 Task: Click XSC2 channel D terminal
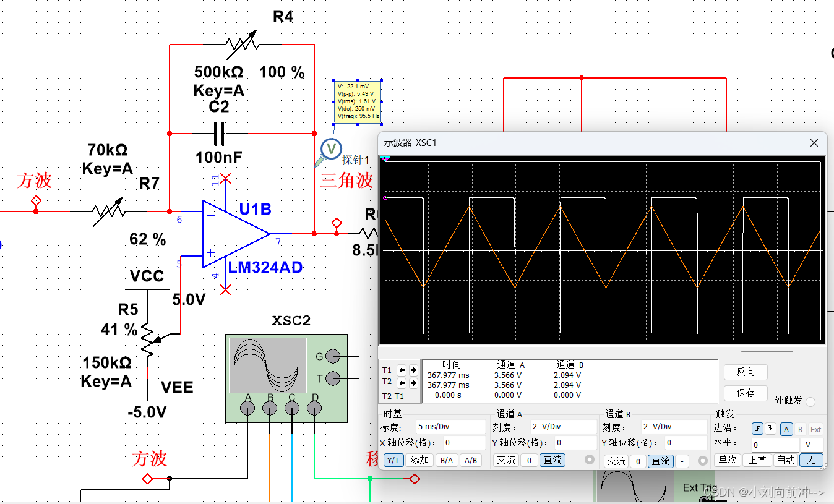314,408
